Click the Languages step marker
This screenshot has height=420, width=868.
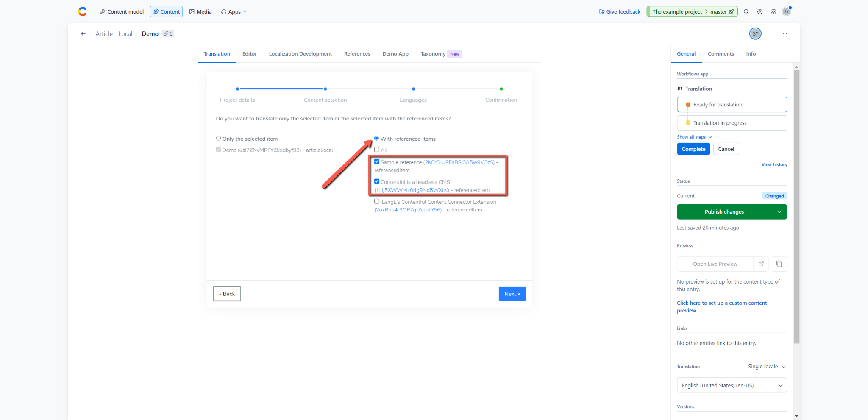pos(413,89)
